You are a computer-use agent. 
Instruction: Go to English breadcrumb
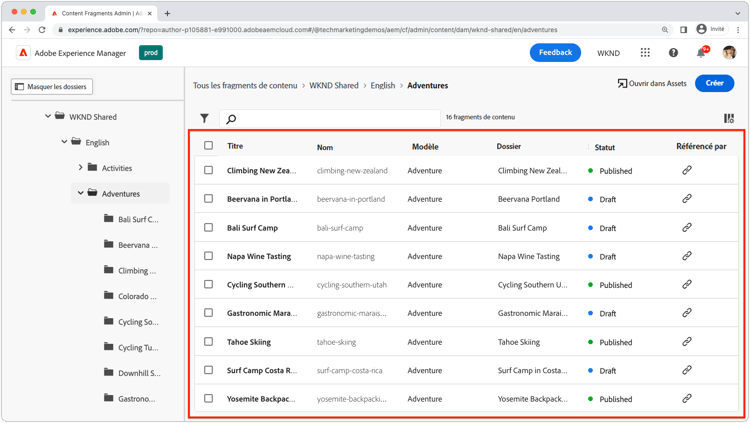383,86
